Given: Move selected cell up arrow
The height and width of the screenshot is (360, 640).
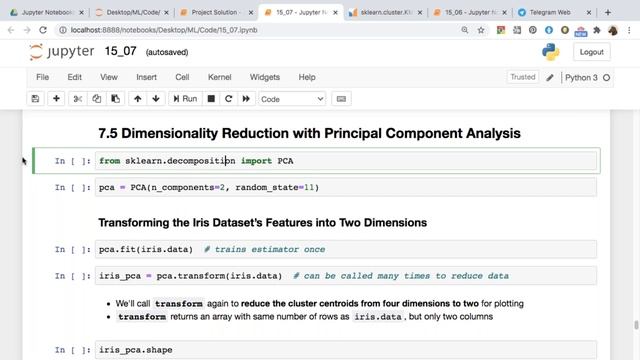Looking at the screenshot, I should click(x=138, y=99).
